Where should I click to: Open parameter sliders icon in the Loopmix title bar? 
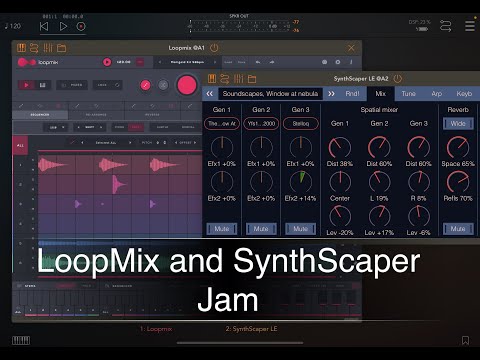point(48,48)
